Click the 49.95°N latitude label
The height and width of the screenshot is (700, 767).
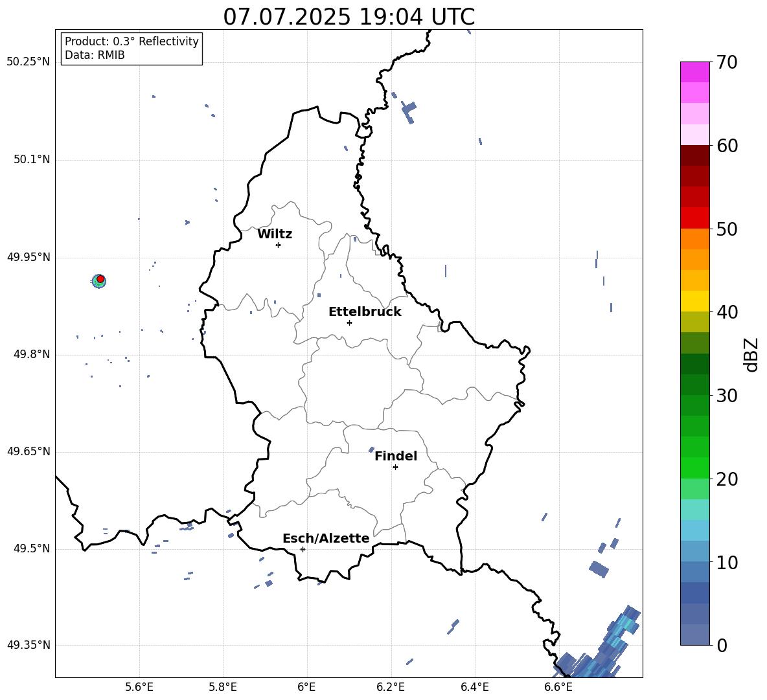29,257
